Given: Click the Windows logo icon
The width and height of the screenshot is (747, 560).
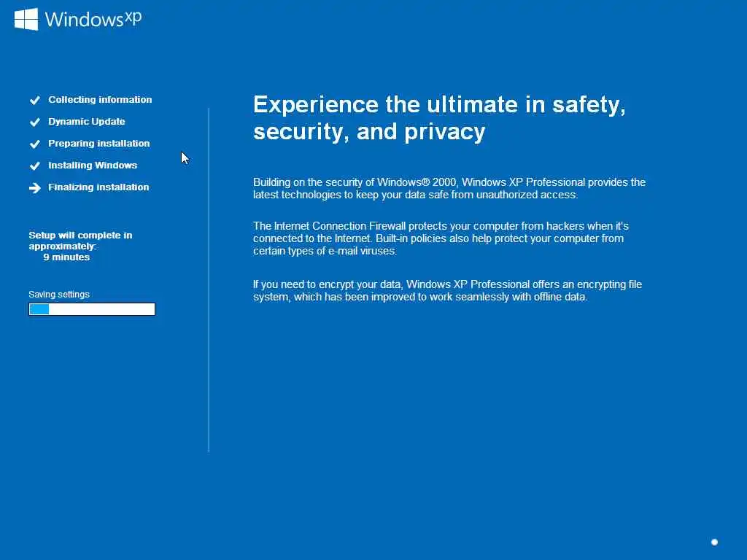Looking at the screenshot, I should click(x=26, y=19).
